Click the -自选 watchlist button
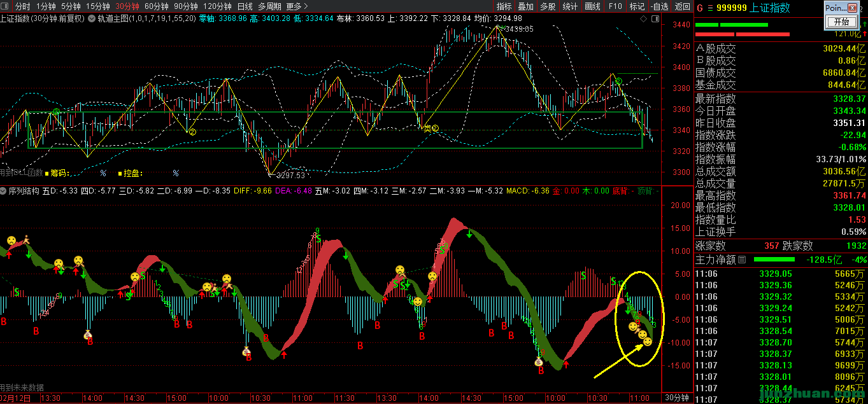This screenshot has height=404, width=868. tap(660, 6)
